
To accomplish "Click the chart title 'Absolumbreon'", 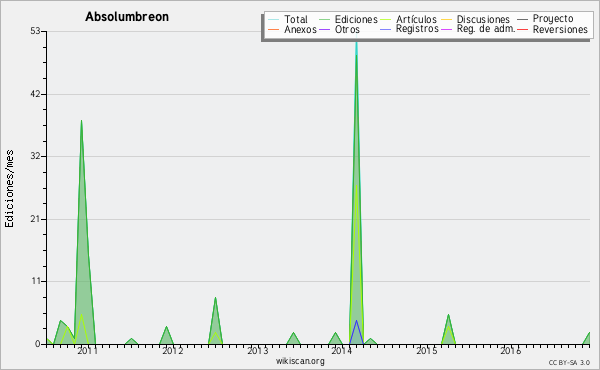I will (127, 17).
